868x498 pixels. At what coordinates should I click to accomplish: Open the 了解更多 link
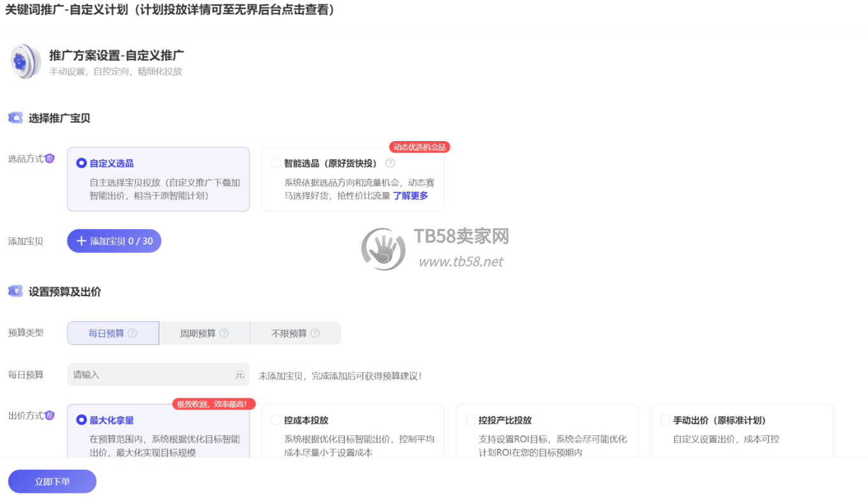click(x=410, y=196)
